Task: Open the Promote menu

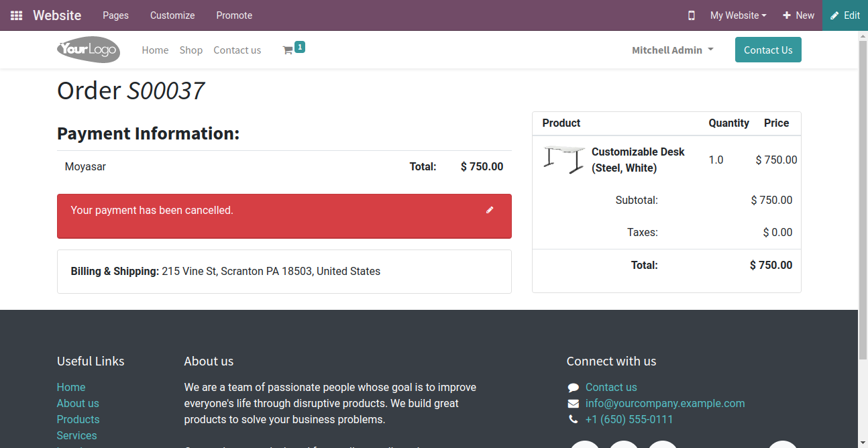Action: pos(234,15)
